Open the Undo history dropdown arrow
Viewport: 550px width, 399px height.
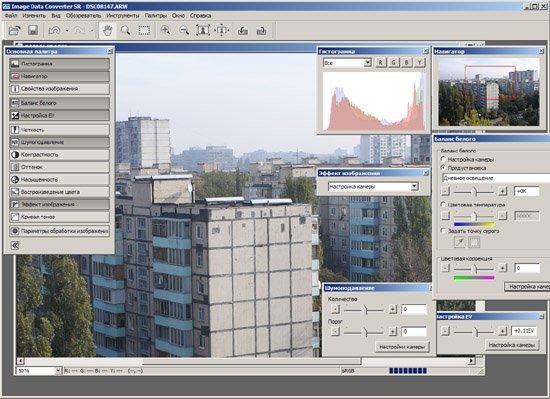tap(67, 31)
